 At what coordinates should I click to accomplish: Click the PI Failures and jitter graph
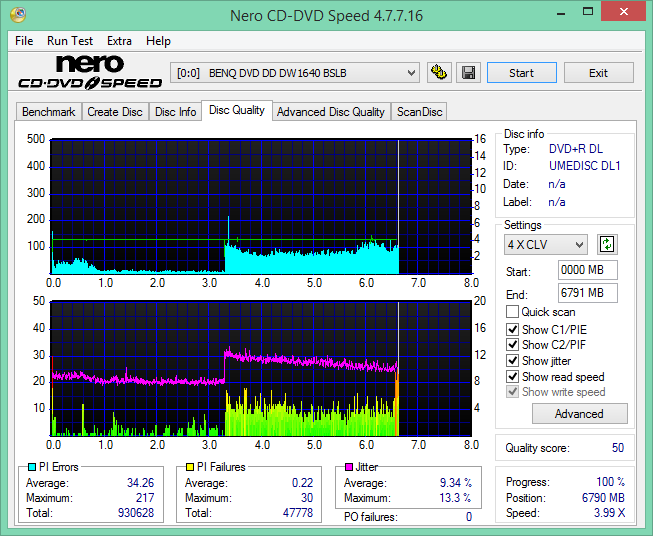(261, 369)
